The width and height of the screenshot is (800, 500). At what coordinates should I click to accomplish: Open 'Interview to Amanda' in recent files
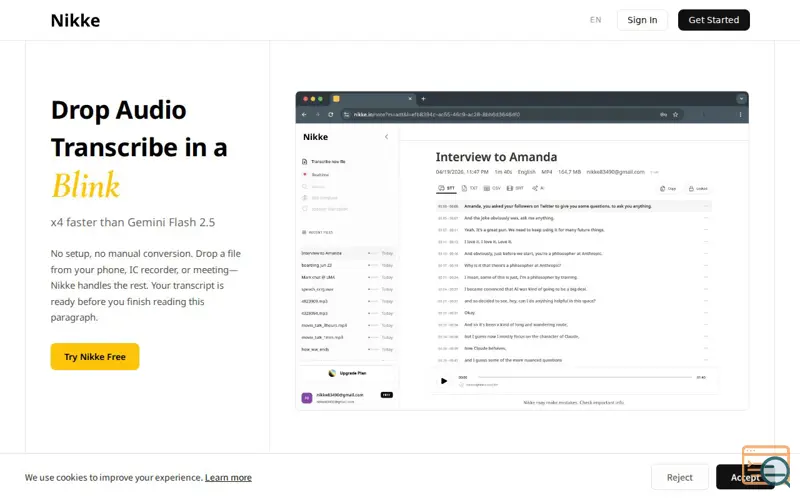[x=347, y=253]
